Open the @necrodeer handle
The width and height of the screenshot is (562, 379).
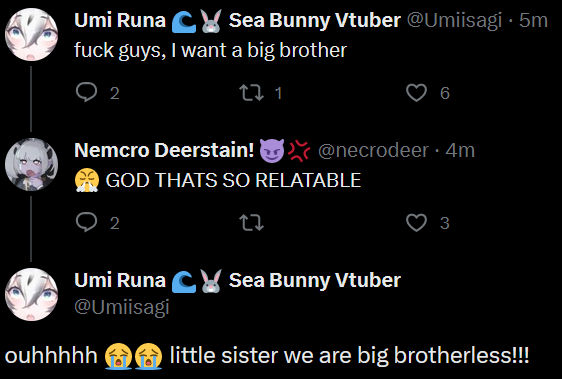click(373, 150)
